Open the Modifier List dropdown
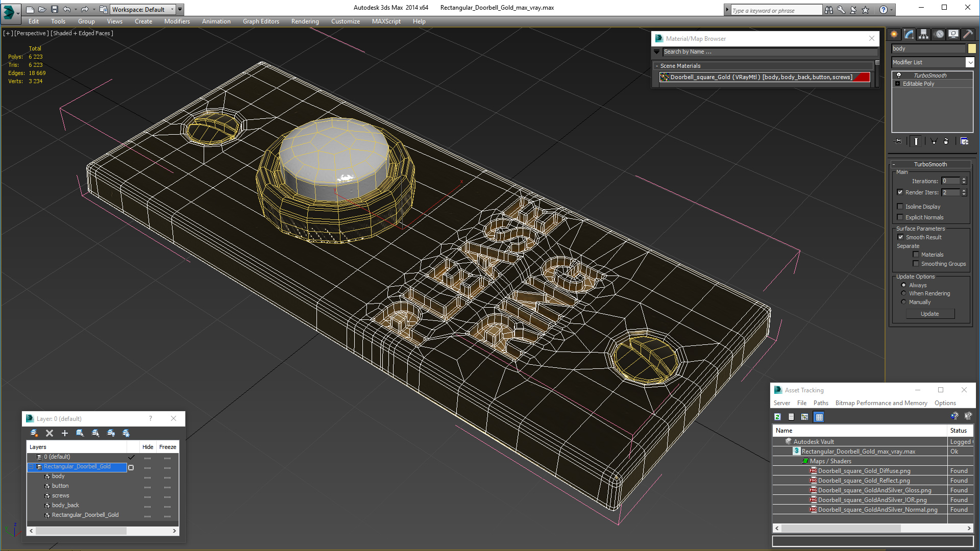This screenshot has height=551, width=980. click(x=970, y=62)
